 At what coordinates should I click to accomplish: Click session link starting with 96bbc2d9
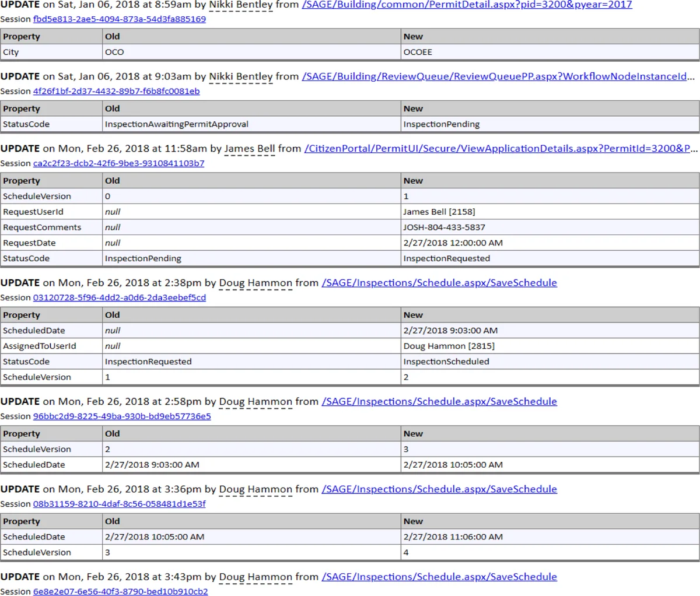(122, 416)
